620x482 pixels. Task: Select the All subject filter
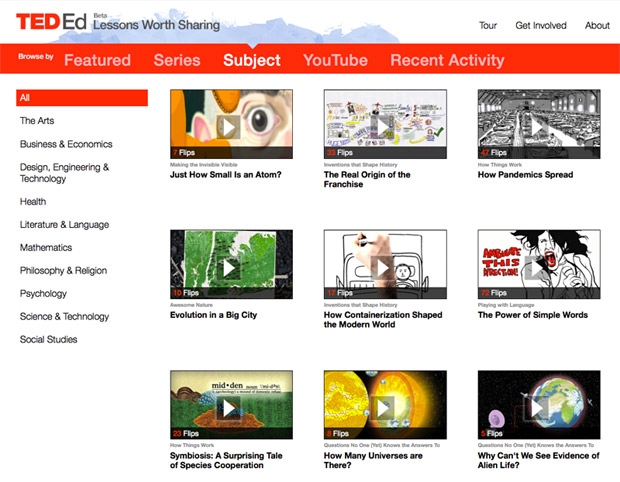(x=82, y=98)
